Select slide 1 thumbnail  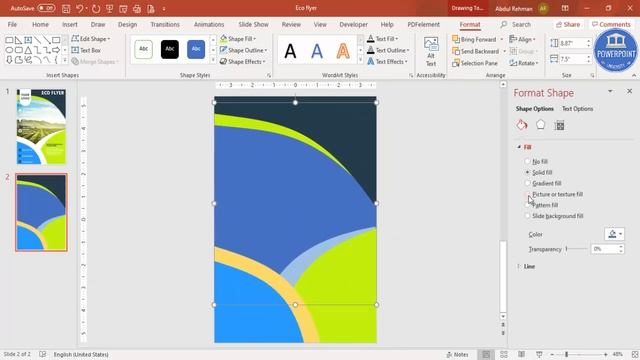41,127
